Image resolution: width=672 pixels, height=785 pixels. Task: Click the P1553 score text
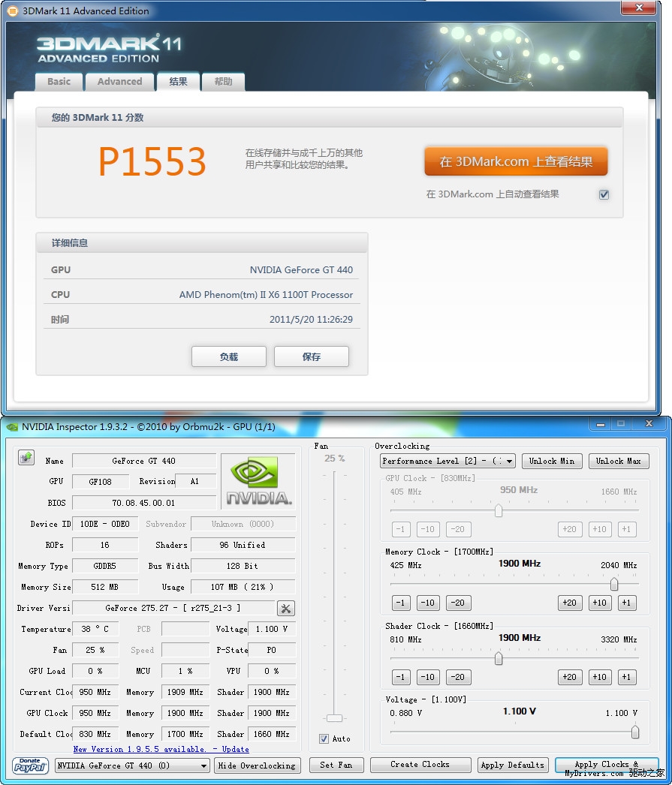pos(152,161)
